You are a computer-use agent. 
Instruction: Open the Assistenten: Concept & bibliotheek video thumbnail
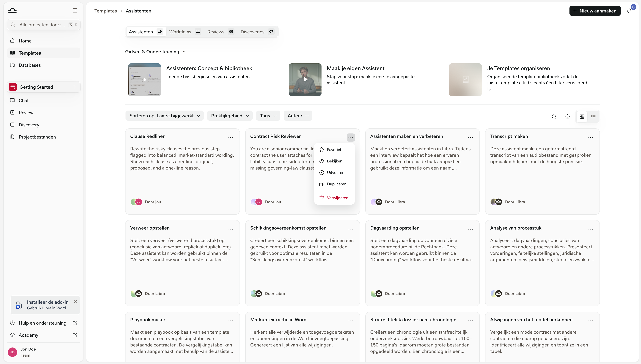144,80
